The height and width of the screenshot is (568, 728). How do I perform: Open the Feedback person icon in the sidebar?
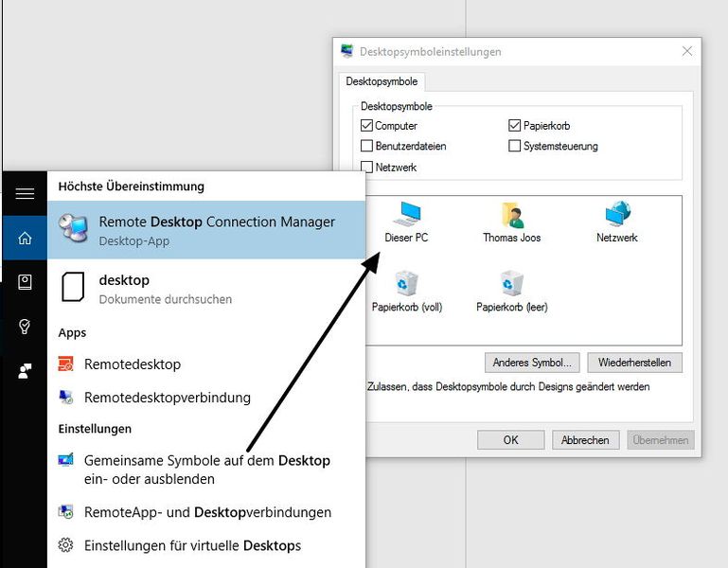pos(25,371)
